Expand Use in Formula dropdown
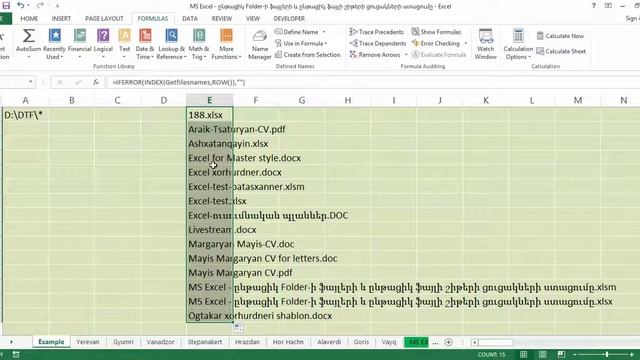The width and height of the screenshot is (640, 360). point(326,43)
